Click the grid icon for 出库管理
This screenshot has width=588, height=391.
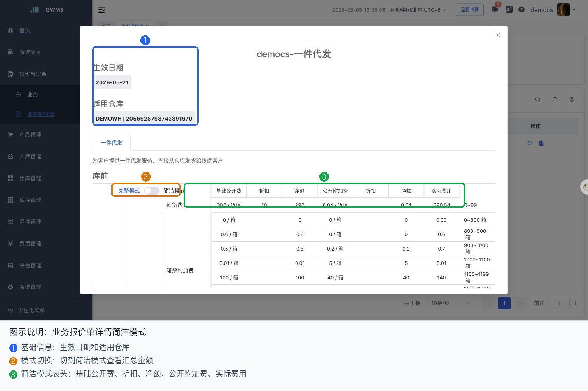coord(10,178)
